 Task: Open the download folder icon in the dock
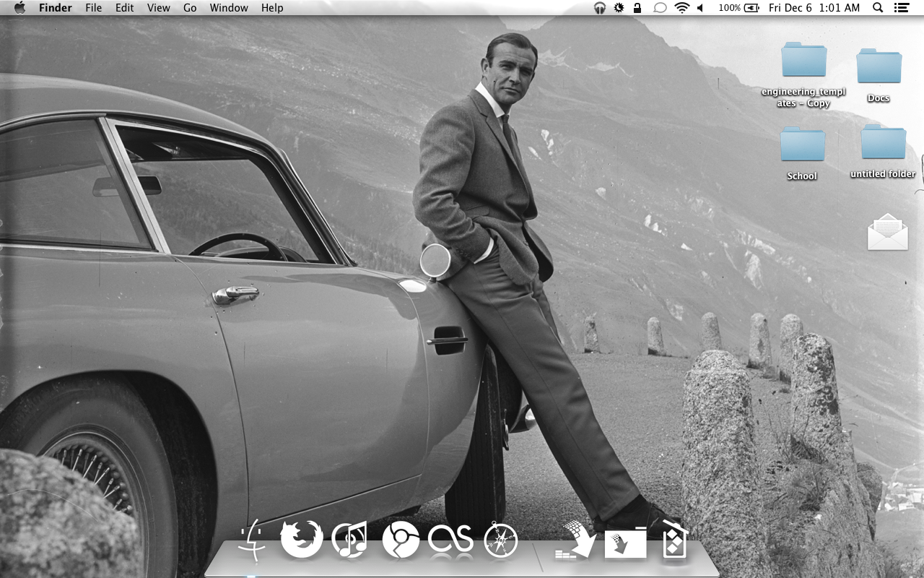[625, 542]
